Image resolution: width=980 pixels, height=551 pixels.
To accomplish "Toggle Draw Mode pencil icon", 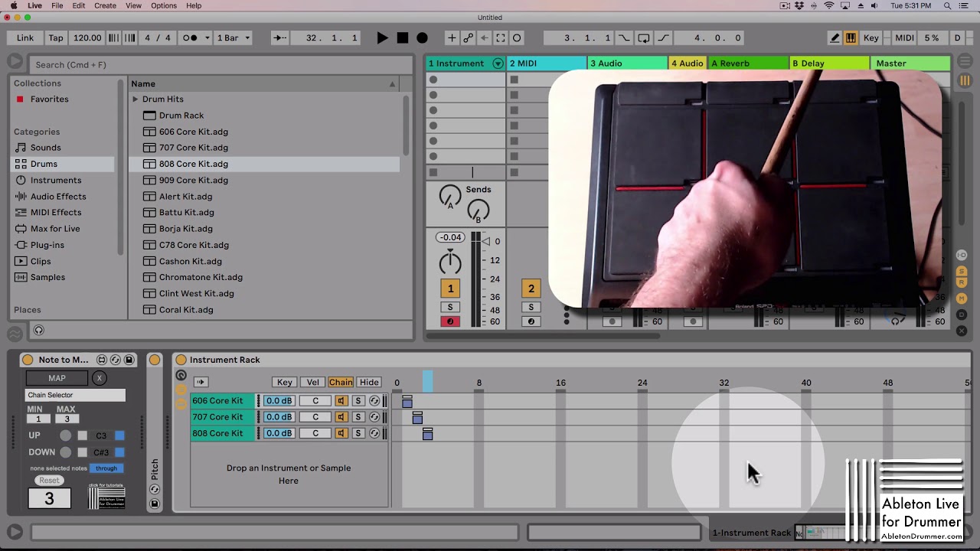I will [x=835, y=37].
